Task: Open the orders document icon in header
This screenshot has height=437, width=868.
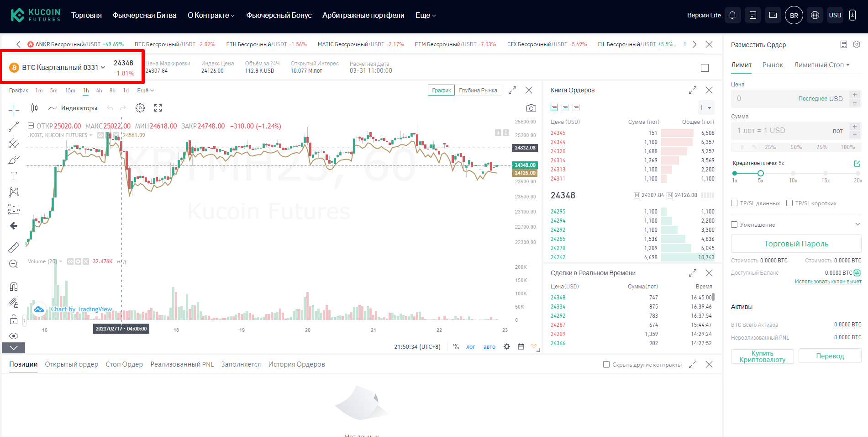Action: click(x=753, y=15)
